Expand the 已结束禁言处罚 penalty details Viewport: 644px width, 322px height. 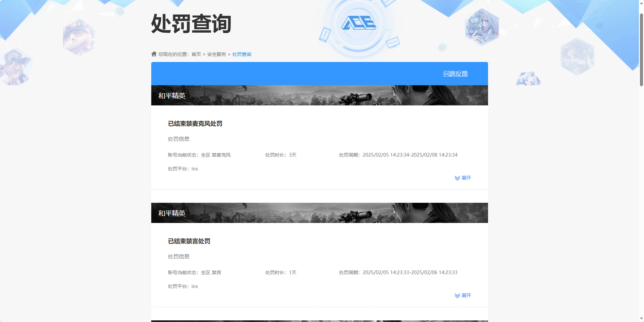(466, 295)
